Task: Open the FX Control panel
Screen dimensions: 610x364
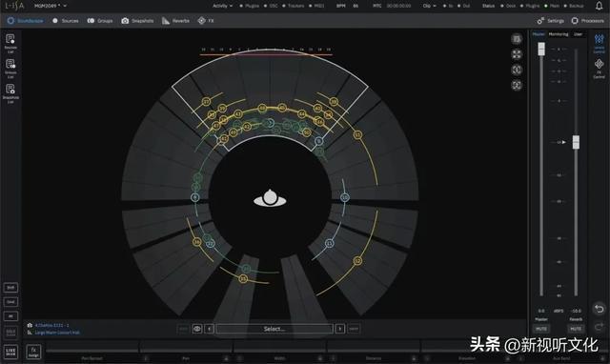Action: (x=600, y=69)
